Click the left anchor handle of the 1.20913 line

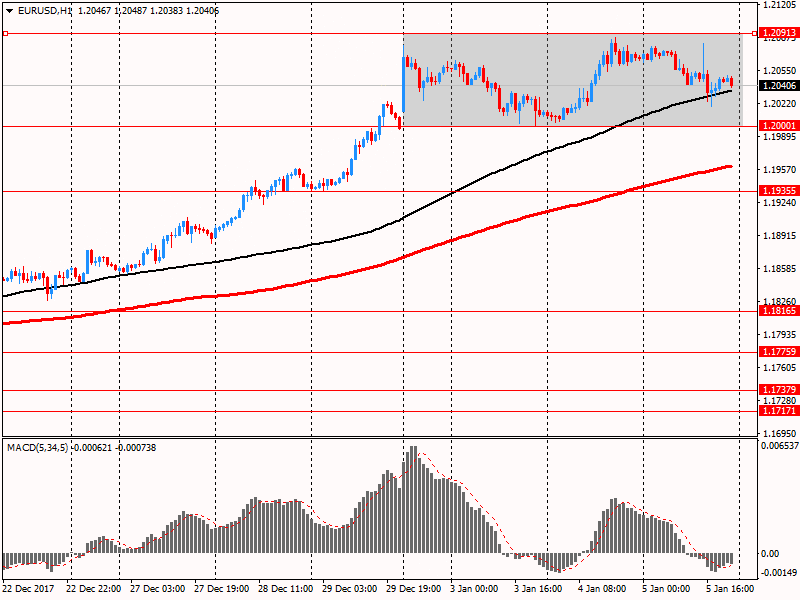(5, 33)
